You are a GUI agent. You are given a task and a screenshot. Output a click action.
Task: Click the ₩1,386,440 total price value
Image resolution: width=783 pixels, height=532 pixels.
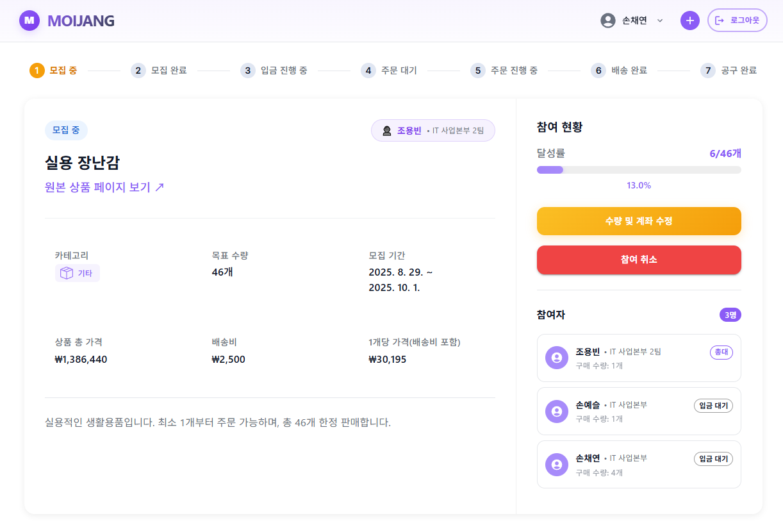tap(81, 359)
